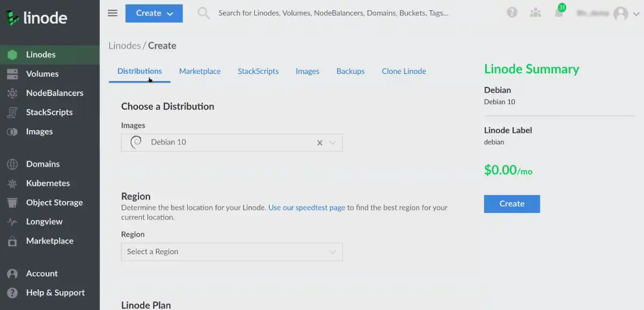Open the Create dropdown button
Image resolution: width=644 pixels, height=310 pixels.
pos(154,13)
